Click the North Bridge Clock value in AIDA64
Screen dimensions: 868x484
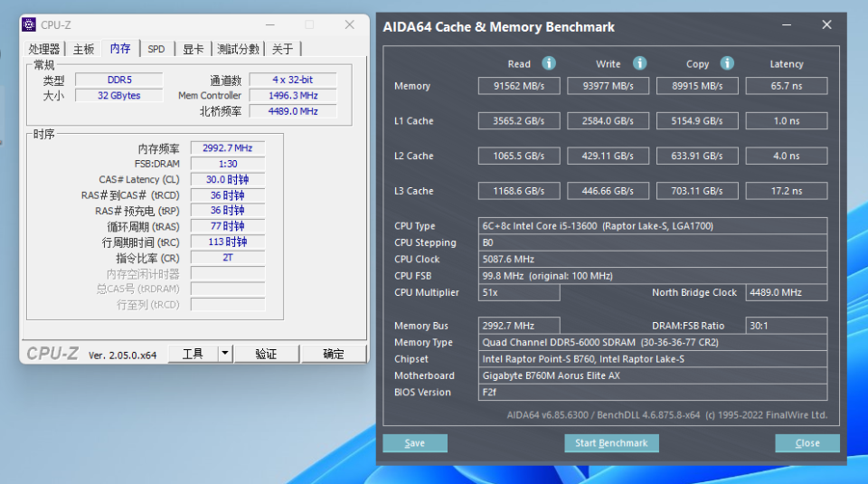click(787, 292)
